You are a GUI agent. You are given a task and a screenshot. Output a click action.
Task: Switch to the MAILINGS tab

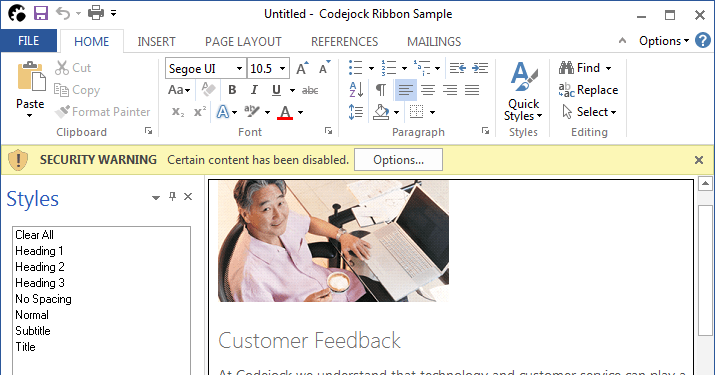coord(434,42)
